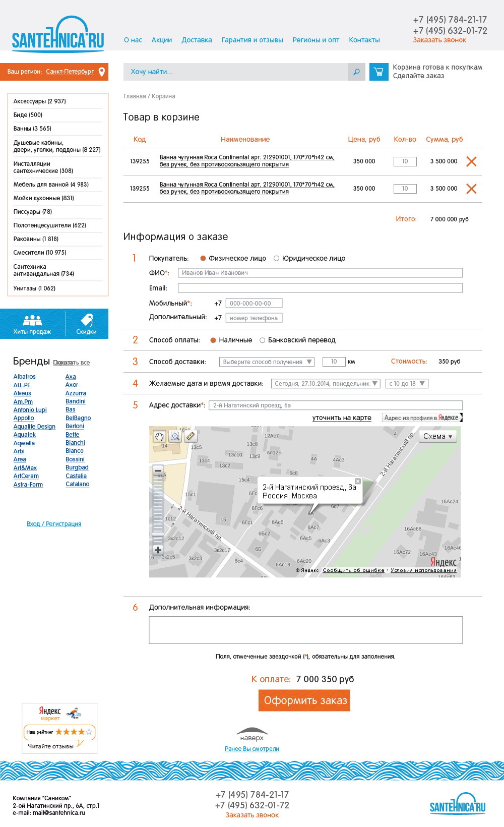Open the shopping cart icon
This screenshot has width=504, height=827.
(379, 72)
